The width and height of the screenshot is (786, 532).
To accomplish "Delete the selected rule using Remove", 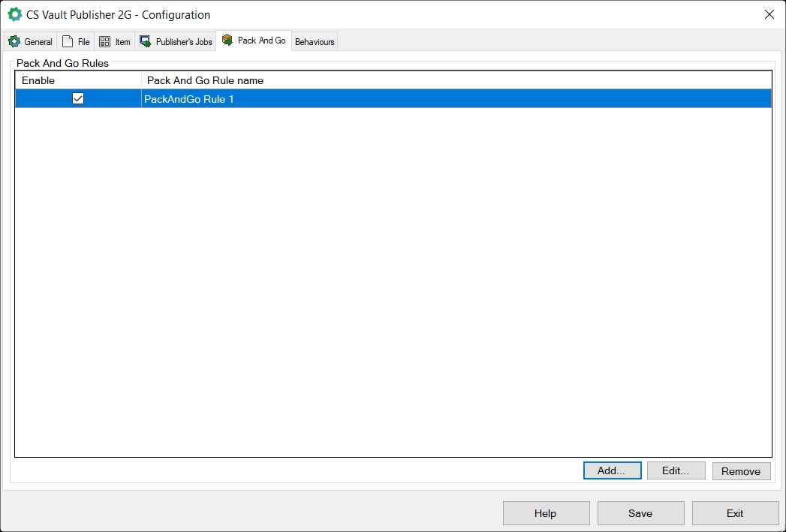I will click(741, 471).
